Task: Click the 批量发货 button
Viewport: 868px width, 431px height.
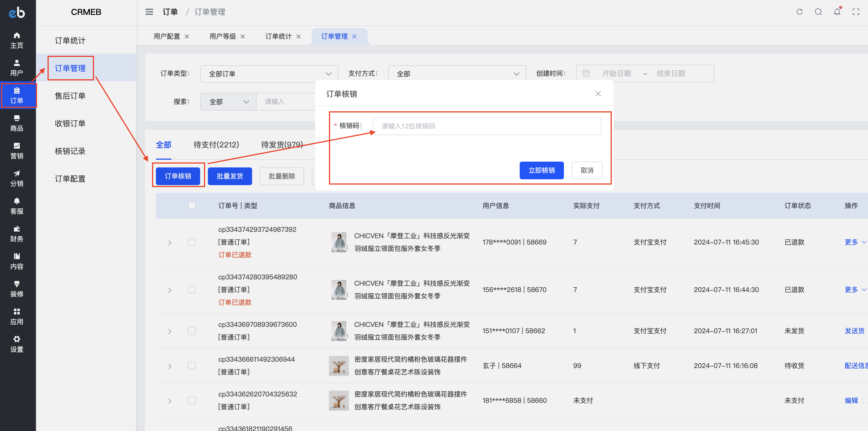Action: click(230, 176)
